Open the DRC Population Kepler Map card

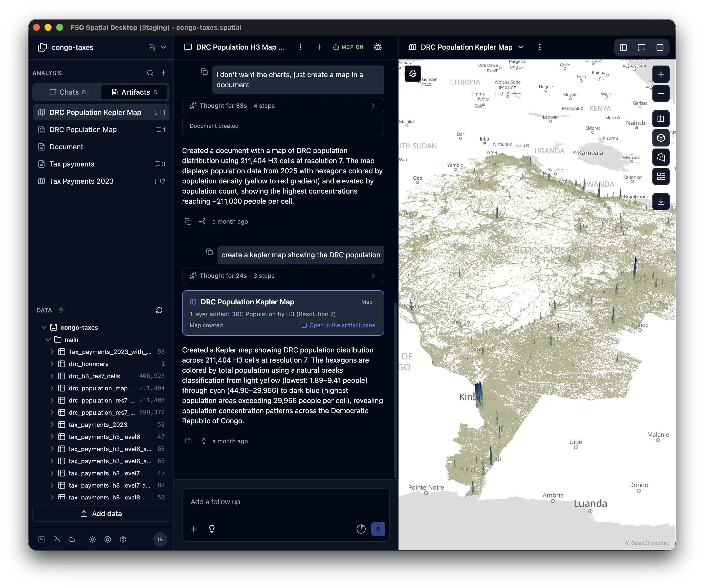[283, 313]
